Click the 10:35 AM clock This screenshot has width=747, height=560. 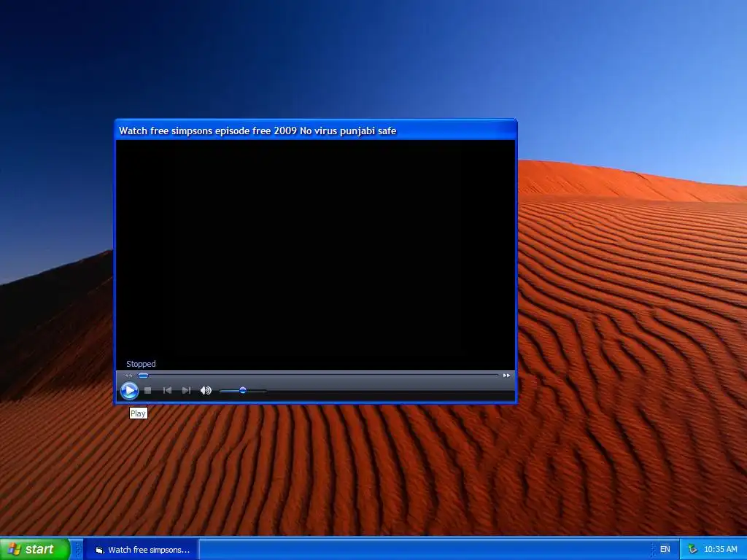(720, 550)
